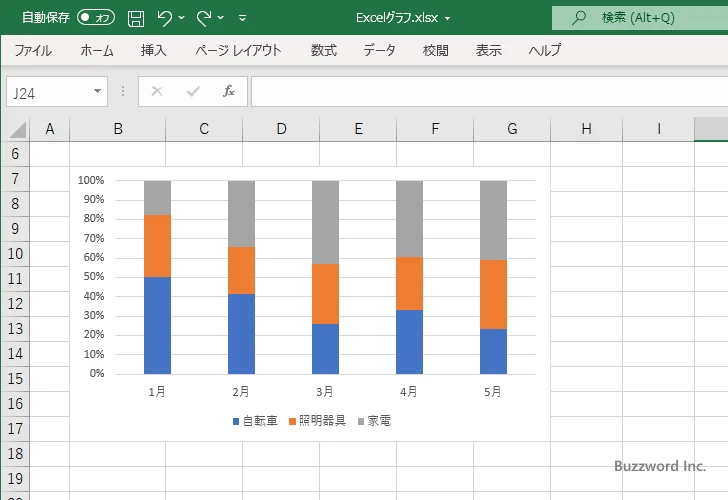Redo the last action
The image size is (728, 500).
click(x=204, y=18)
